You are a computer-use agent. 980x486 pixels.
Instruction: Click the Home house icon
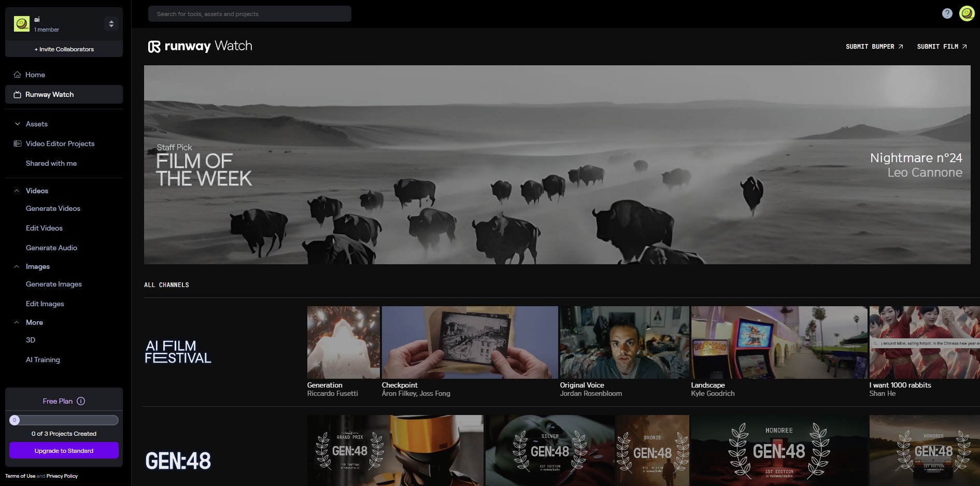(18, 75)
